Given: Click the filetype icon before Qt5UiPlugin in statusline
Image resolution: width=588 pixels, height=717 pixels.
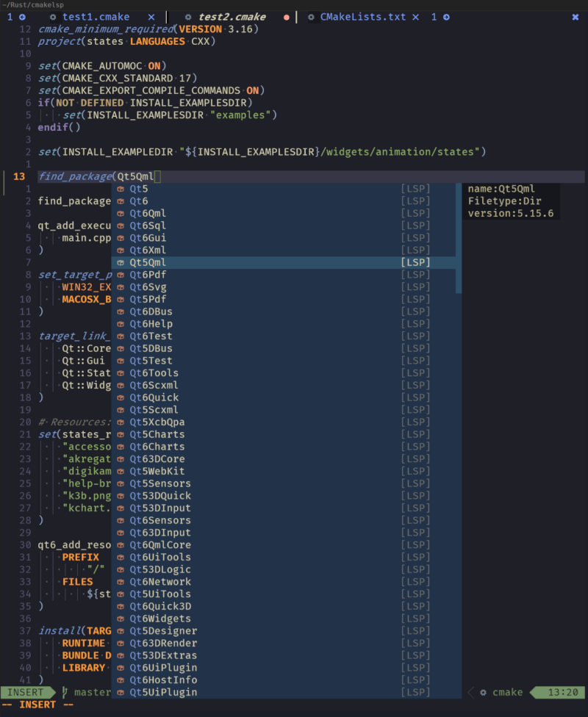Looking at the screenshot, I should (x=119, y=692).
